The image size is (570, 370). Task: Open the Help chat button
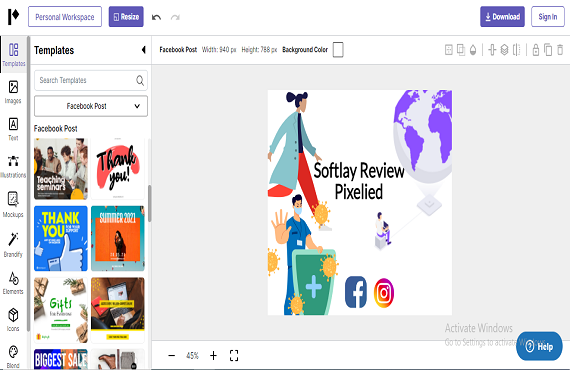point(539,346)
